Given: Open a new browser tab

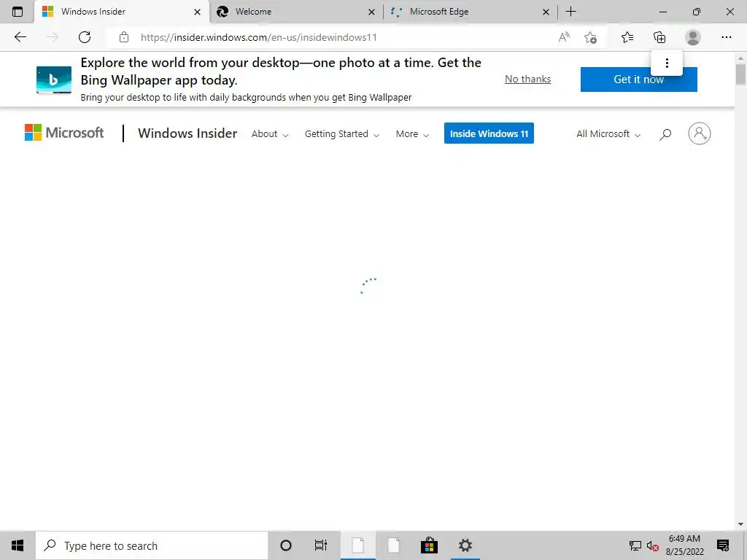Looking at the screenshot, I should (x=570, y=12).
